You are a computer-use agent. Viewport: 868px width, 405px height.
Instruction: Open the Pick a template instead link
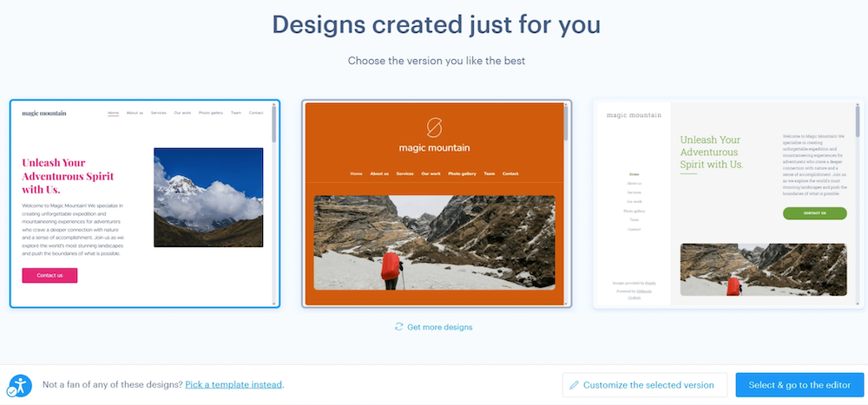coord(233,384)
